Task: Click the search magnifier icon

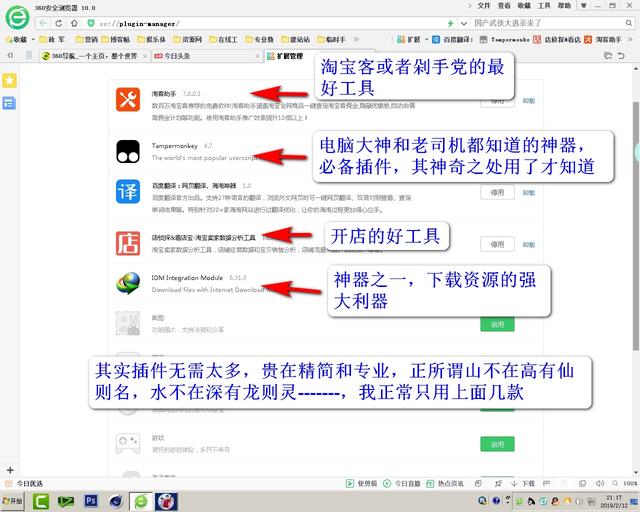Action: pyautogui.click(x=629, y=23)
